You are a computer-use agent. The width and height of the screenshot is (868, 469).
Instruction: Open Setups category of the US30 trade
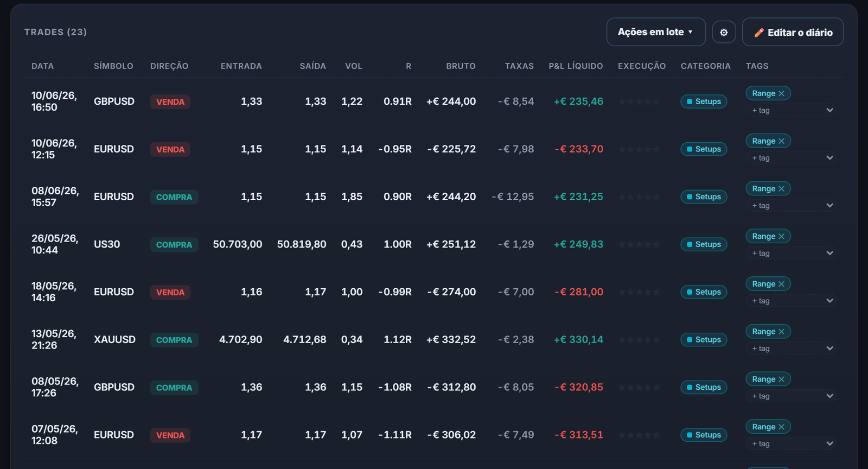point(704,244)
